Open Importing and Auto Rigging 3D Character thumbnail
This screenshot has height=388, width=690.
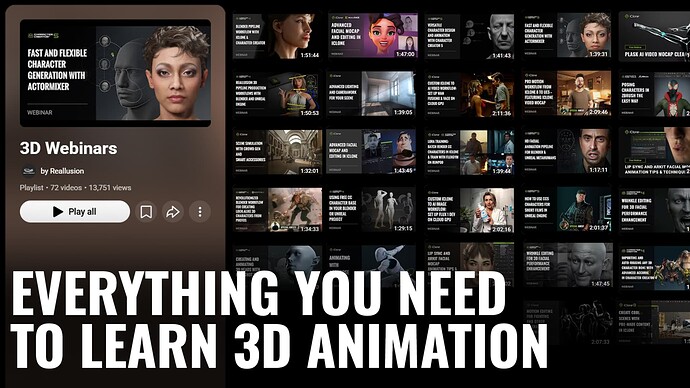[654, 267]
